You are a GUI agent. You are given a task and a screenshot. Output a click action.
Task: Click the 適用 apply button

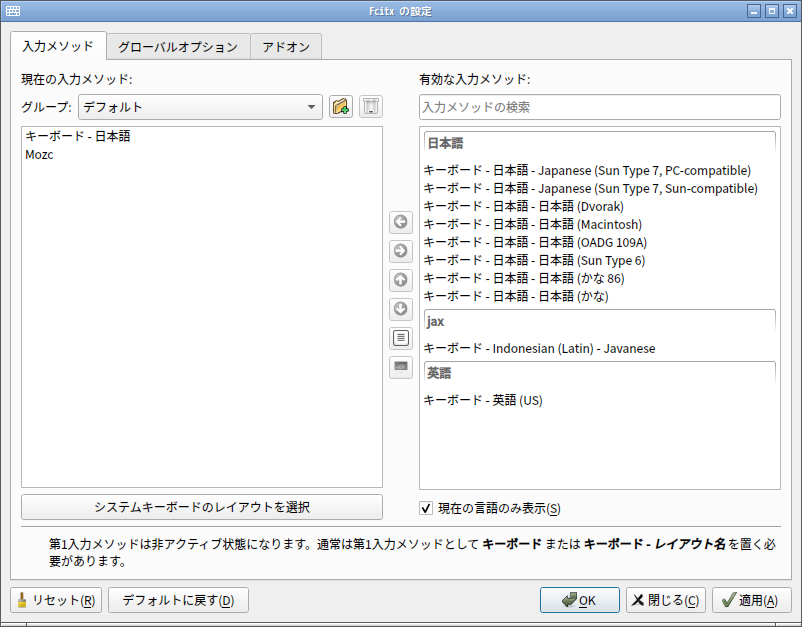[750, 600]
